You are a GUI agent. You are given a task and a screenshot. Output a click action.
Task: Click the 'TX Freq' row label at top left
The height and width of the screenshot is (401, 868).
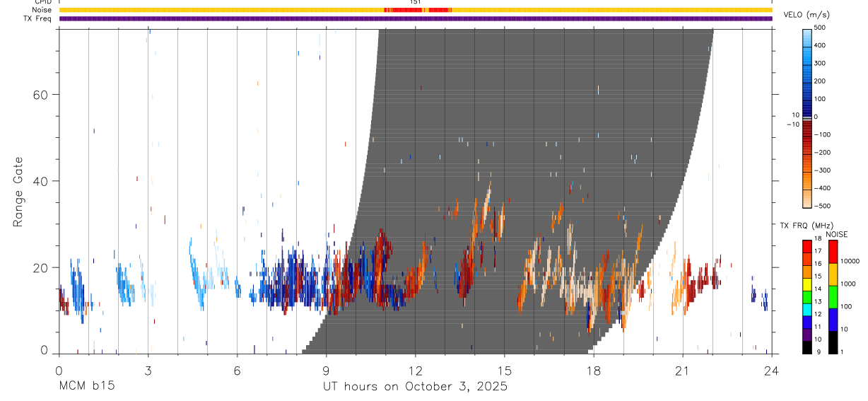(37, 18)
